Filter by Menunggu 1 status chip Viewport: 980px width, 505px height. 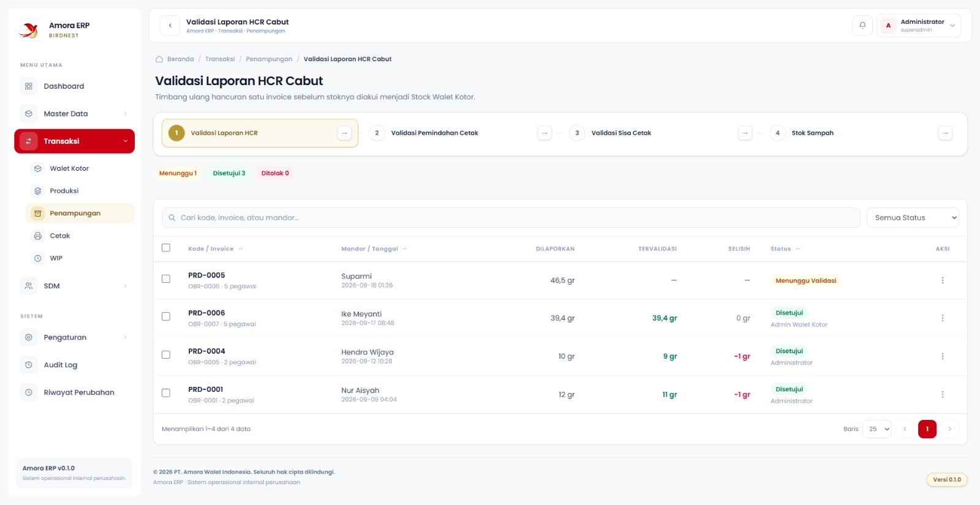point(178,173)
